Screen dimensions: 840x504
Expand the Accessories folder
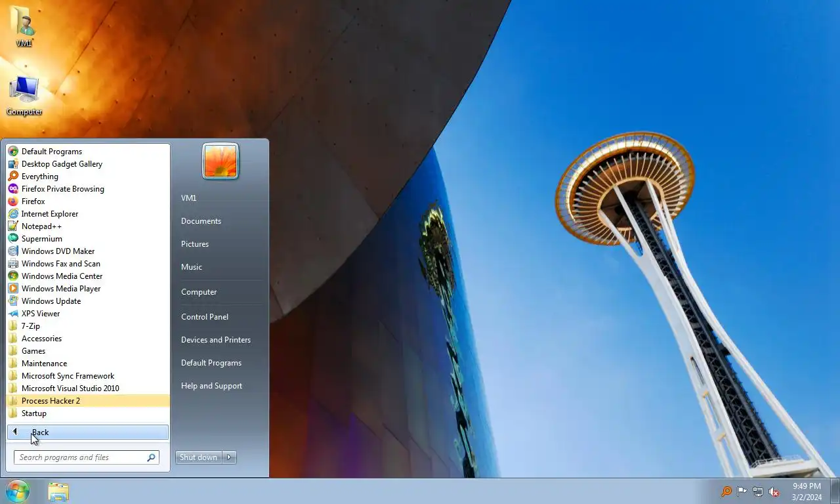click(x=88, y=339)
